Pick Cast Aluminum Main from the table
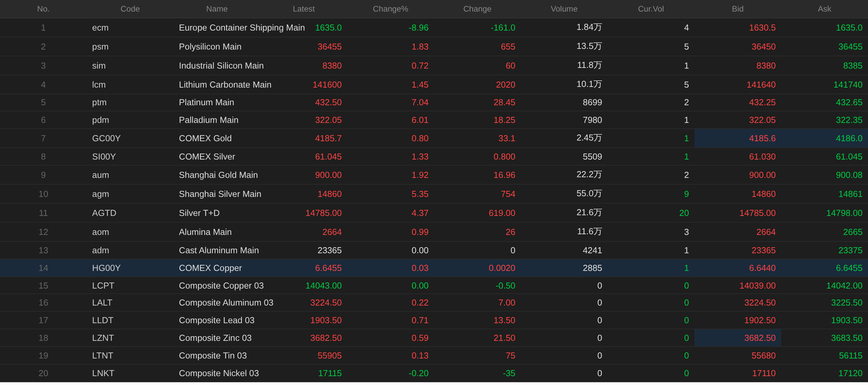The width and height of the screenshot is (868, 387). [x=219, y=250]
